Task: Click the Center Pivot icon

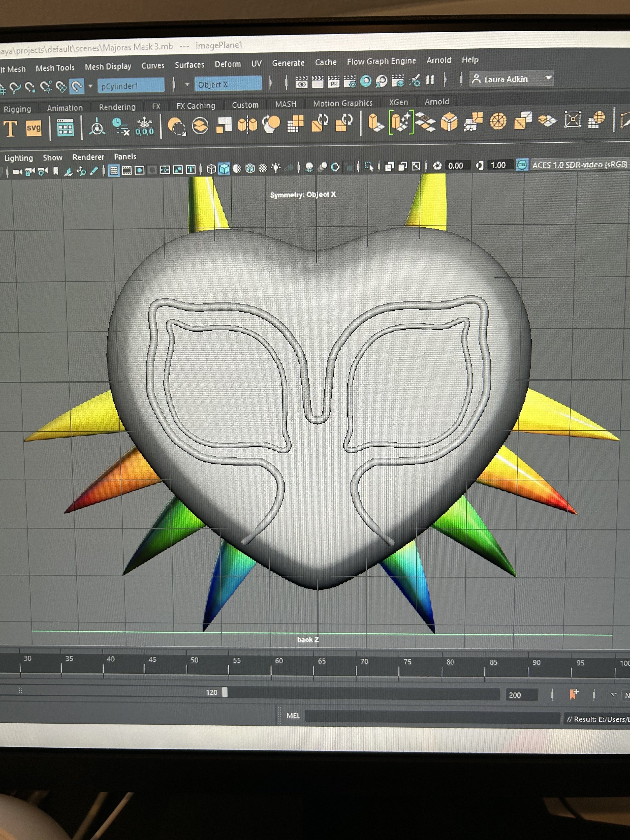Action: 97,127
